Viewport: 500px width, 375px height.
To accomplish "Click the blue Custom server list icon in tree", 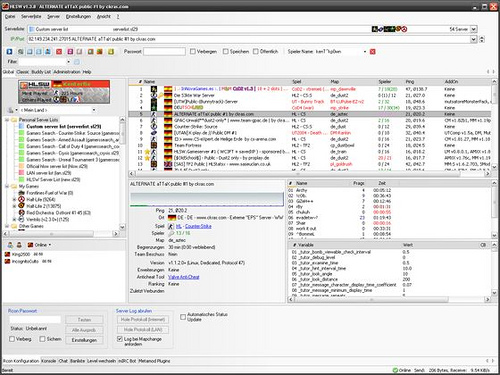I will 21,126.
